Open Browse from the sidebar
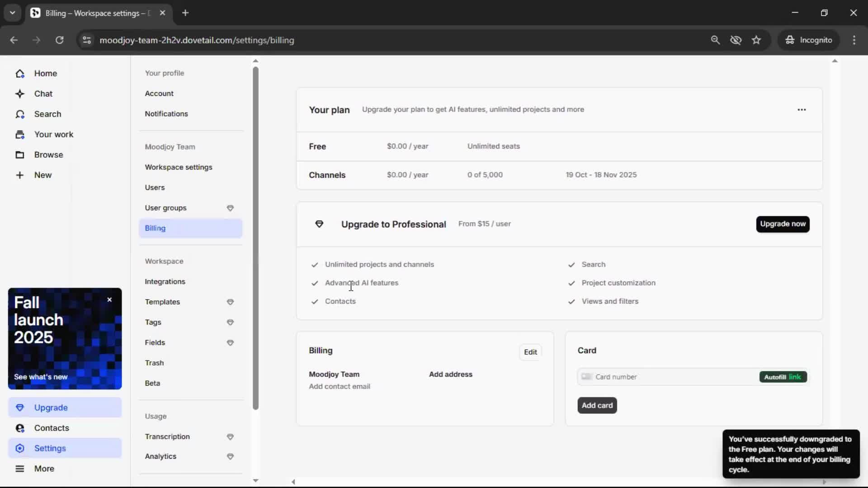868x488 pixels. pyautogui.click(x=49, y=155)
